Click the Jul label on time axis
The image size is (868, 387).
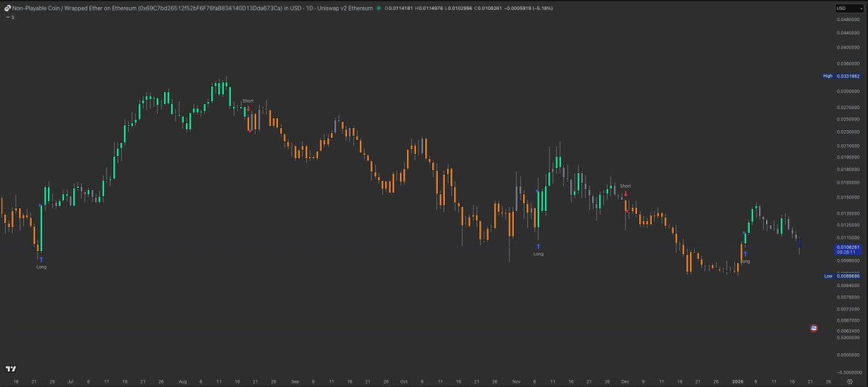[70, 381]
